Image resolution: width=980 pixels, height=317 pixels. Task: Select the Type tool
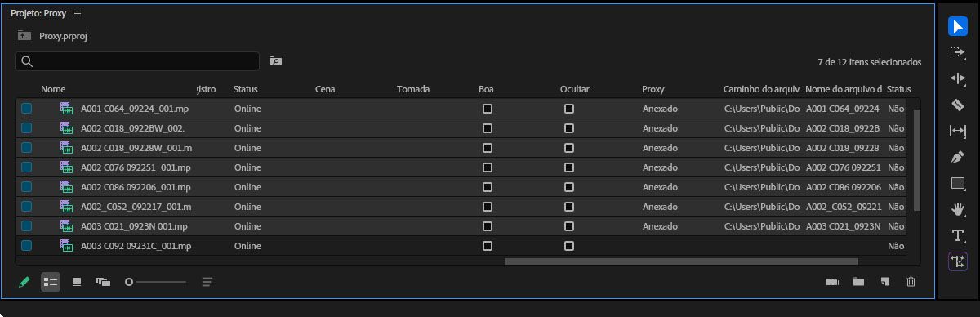pyautogui.click(x=958, y=235)
